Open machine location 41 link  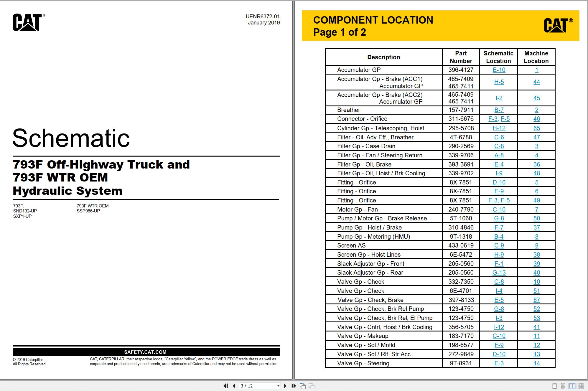click(537, 327)
